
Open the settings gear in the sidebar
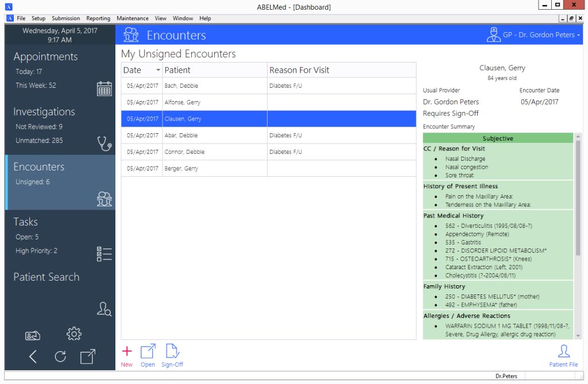coord(73,333)
